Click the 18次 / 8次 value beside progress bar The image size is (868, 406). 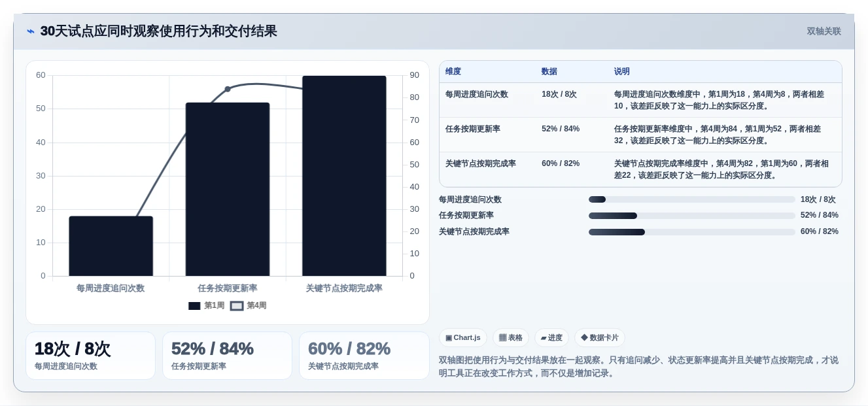click(818, 199)
